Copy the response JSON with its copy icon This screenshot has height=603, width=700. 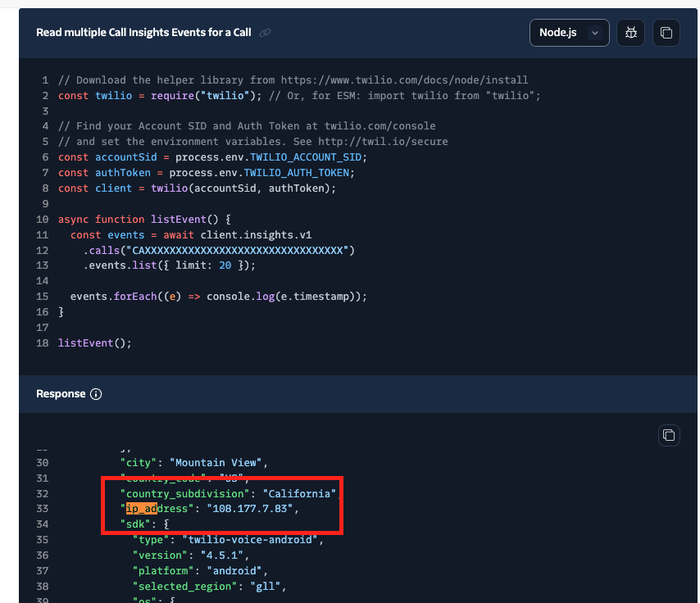click(x=669, y=435)
